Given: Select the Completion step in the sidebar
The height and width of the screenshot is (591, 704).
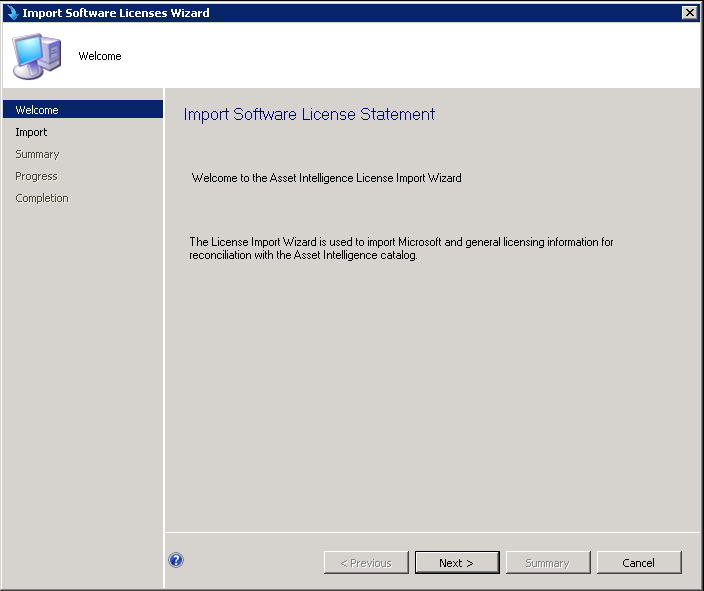Looking at the screenshot, I should (x=42, y=198).
